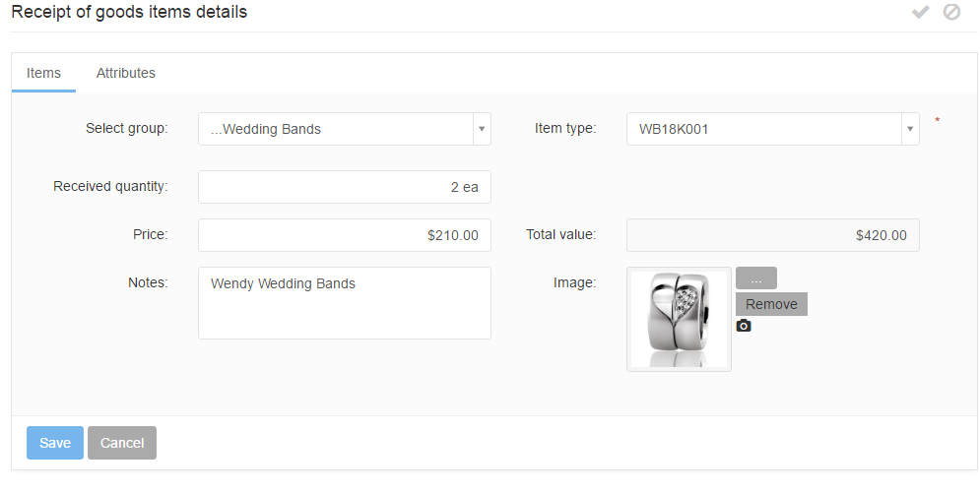Click the camera icon beside the image

(744, 326)
